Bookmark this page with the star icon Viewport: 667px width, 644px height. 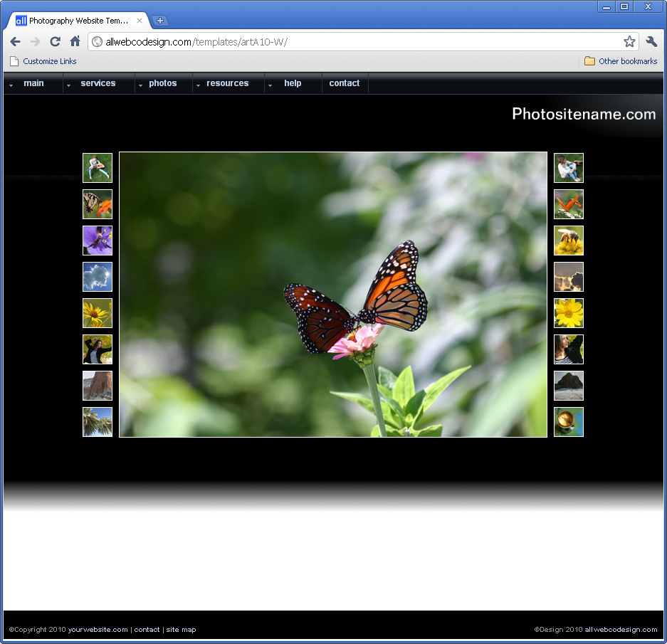(629, 42)
